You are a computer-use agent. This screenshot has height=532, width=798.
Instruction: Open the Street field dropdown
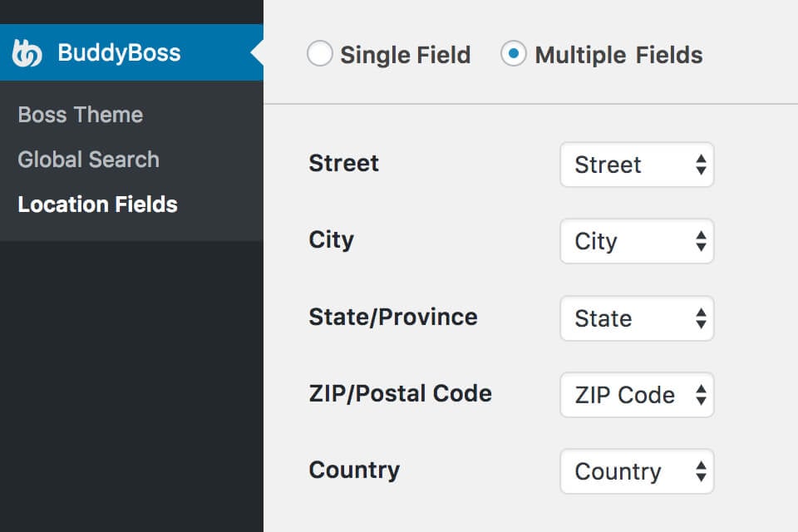point(636,165)
